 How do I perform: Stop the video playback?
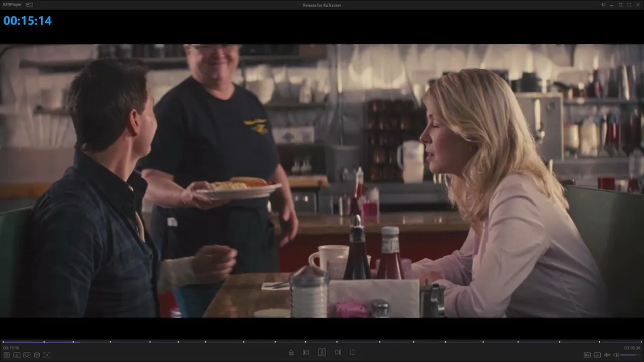(353, 352)
